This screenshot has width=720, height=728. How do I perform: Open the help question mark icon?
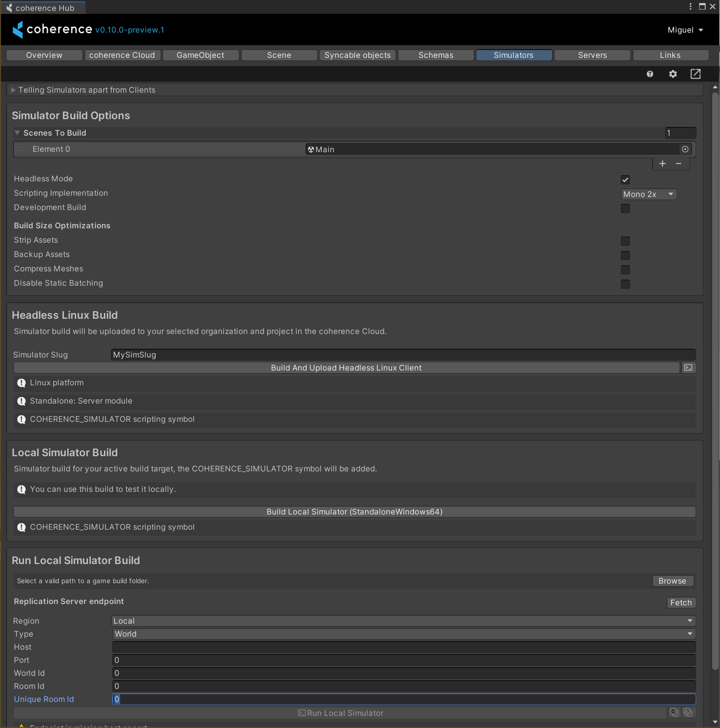tap(650, 74)
